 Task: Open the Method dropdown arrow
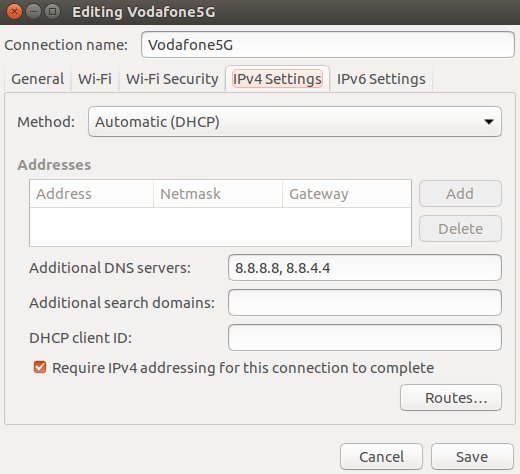489,122
